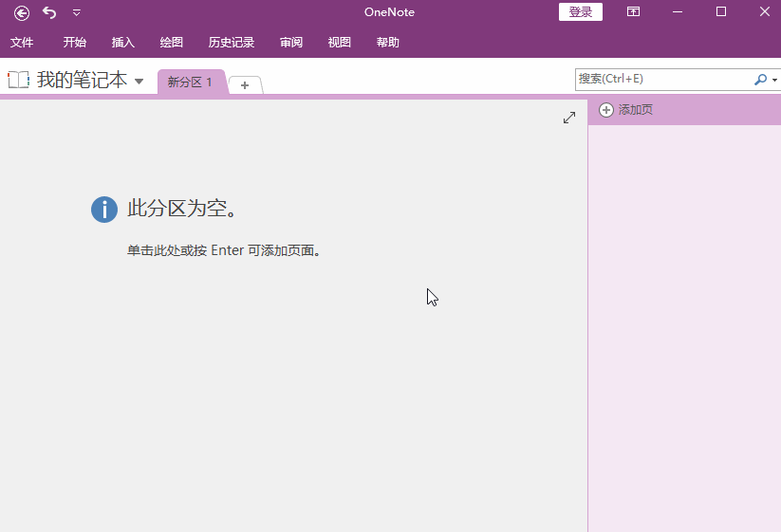Click the notebook icon beside 我的笔记本
This screenshot has height=532, width=781.
click(x=18, y=80)
